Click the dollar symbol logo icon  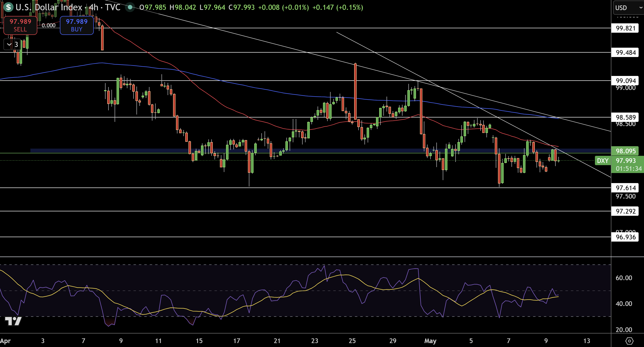tap(8, 7)
